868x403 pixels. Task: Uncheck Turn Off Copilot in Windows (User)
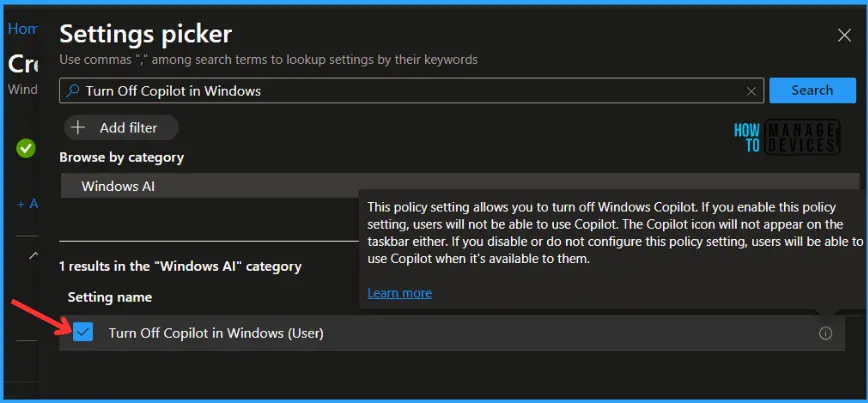[83, 333]
